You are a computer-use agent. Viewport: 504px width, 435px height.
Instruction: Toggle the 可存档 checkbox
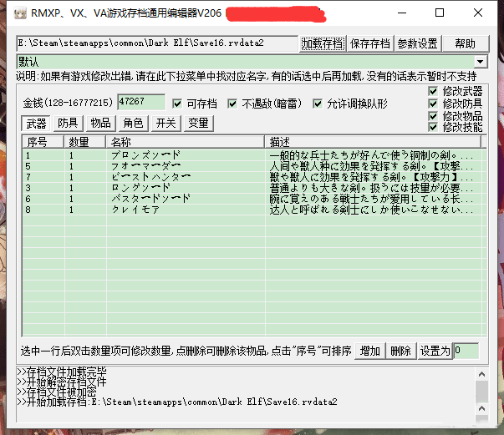pyautogui.click(x=177, y=104)
